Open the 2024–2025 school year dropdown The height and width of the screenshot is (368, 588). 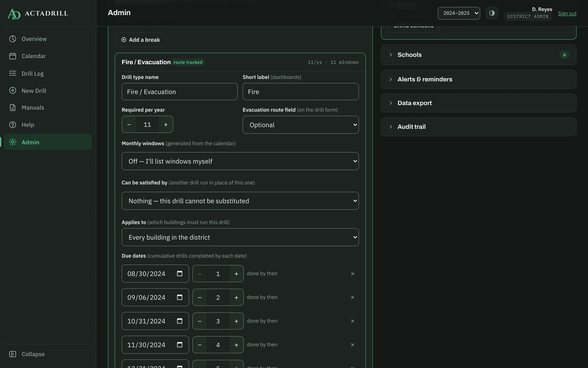459,13
